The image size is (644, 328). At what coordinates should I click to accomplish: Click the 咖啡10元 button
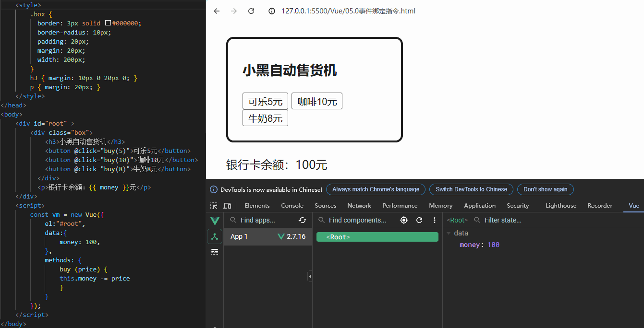coord(317,101)
